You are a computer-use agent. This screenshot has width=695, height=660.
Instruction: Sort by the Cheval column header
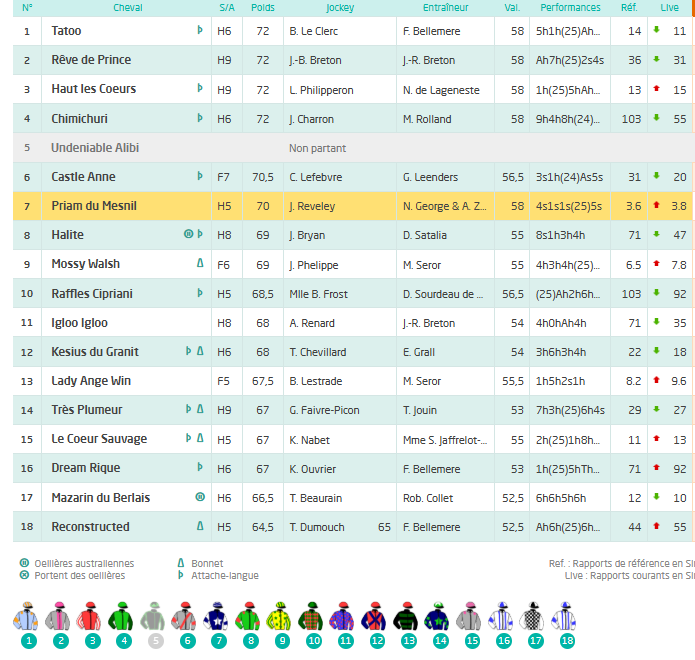point(128,7)
